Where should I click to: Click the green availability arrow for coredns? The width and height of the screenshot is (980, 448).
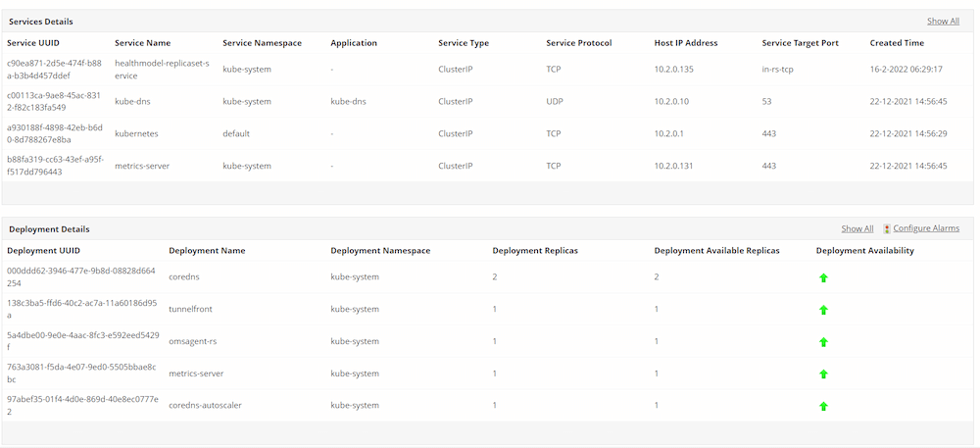click(823, 278)
